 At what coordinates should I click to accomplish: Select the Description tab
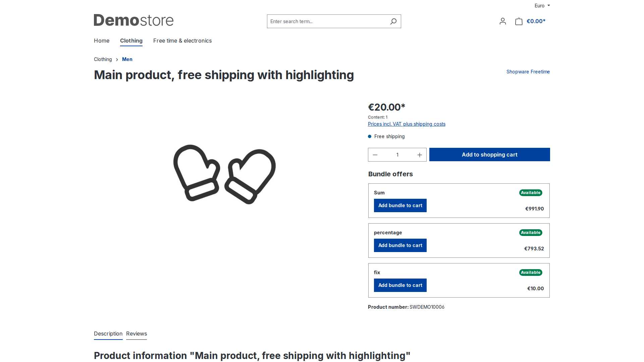pyautogui.click(x=108, y=334)
